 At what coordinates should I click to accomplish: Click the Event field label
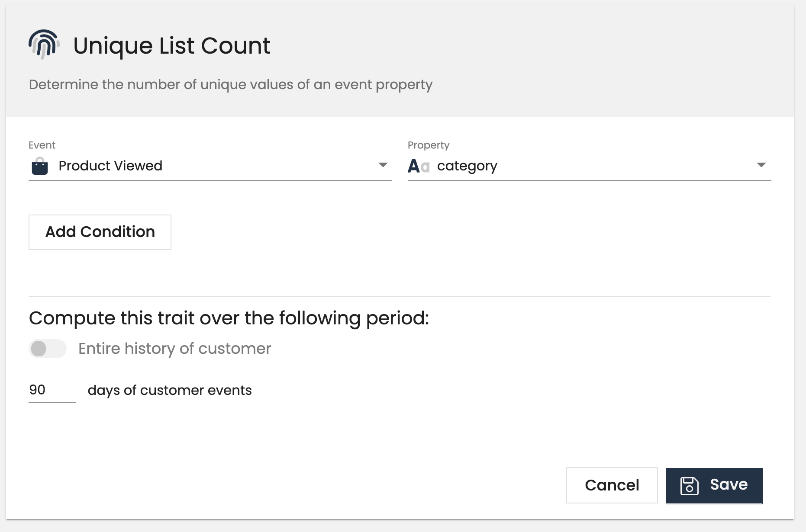coord(42,145)
